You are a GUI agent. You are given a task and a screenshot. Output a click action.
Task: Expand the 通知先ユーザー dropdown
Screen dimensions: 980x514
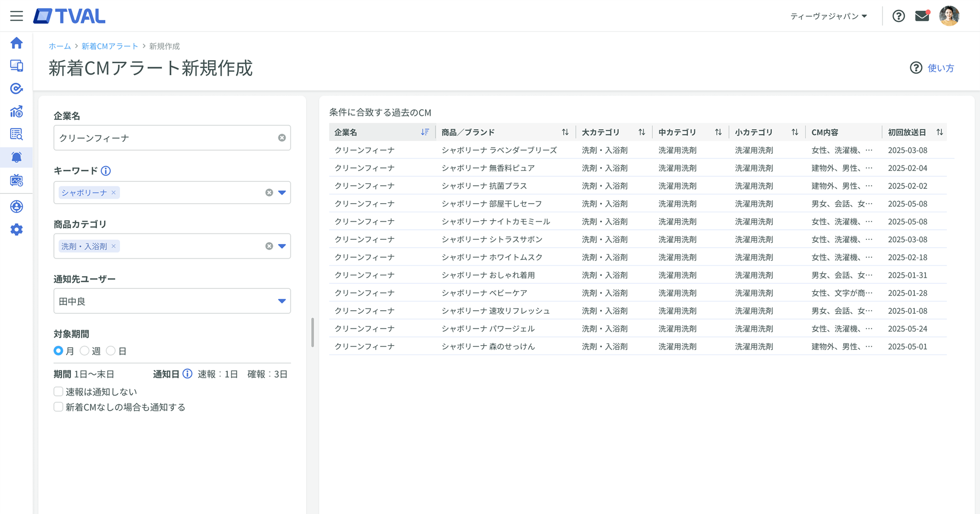coord(282,301)
